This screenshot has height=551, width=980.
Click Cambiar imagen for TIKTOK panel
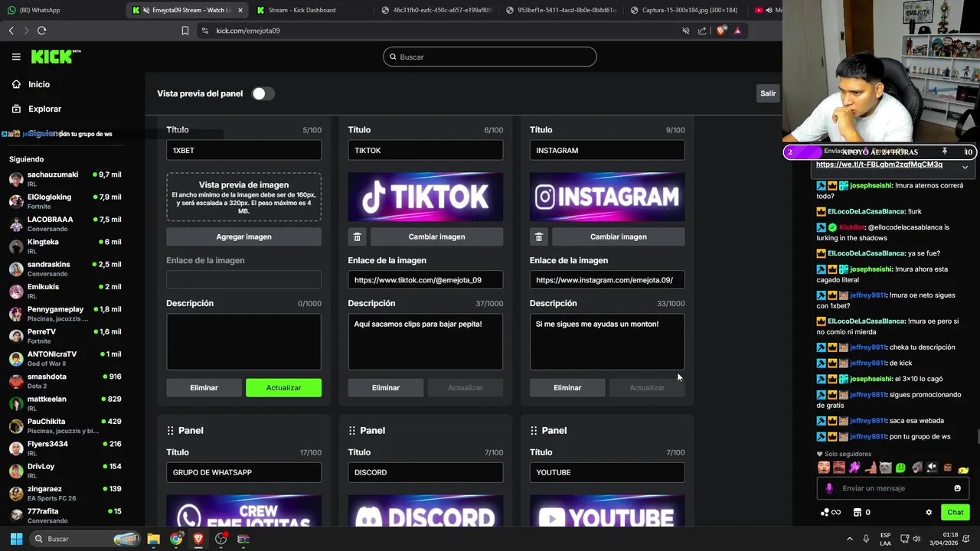pyautogui.click(x=436, y=236)
